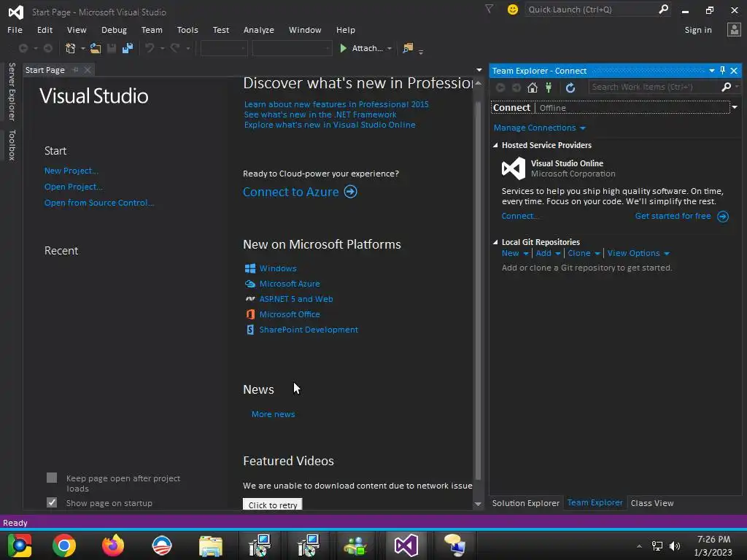Collapse the Hosted Service Providers section
Screen dimensions: 747x560
tap(495, 145)
